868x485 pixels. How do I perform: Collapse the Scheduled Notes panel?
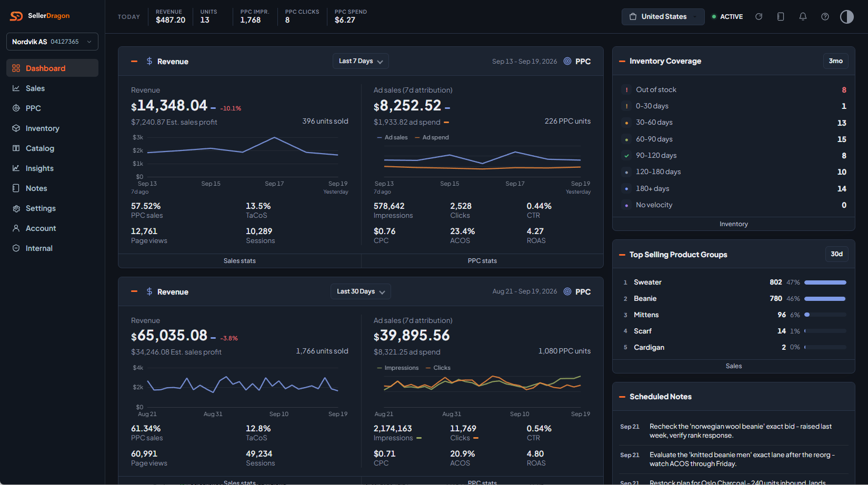pos(622,397)
